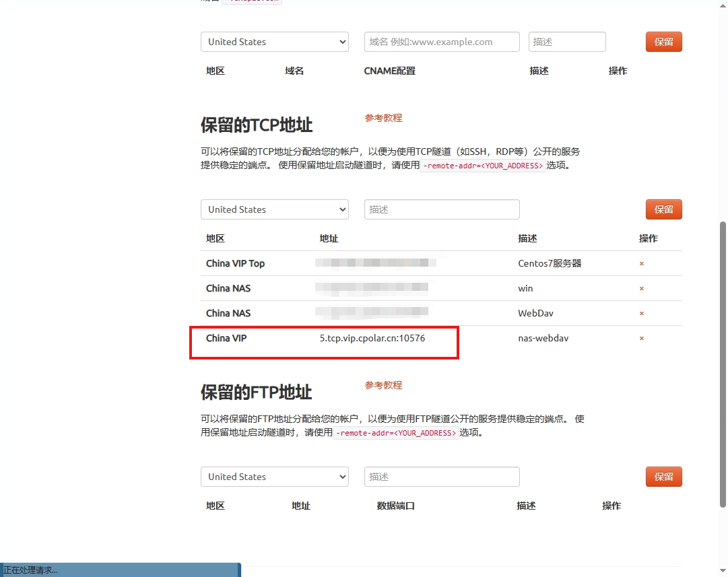
Task: Click the 5.tcp.vip.cpolar.cn:10576 address text
Action: (372, 338)
